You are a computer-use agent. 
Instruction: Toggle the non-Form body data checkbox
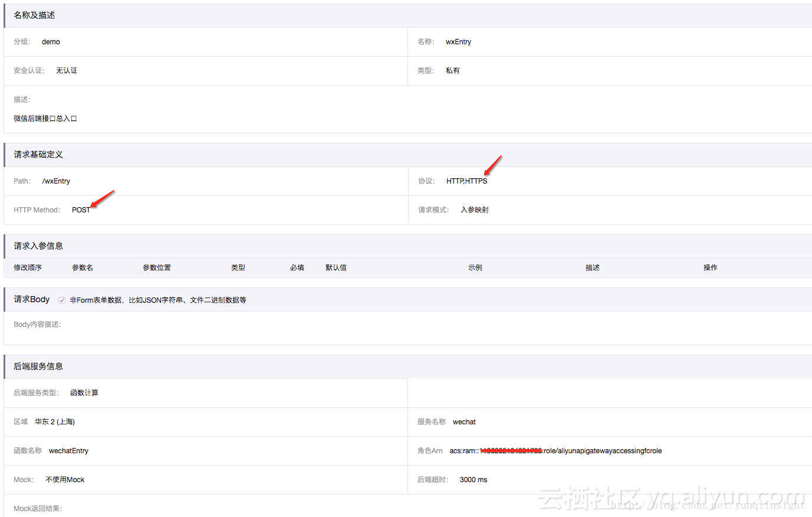(x=62, y=300)
